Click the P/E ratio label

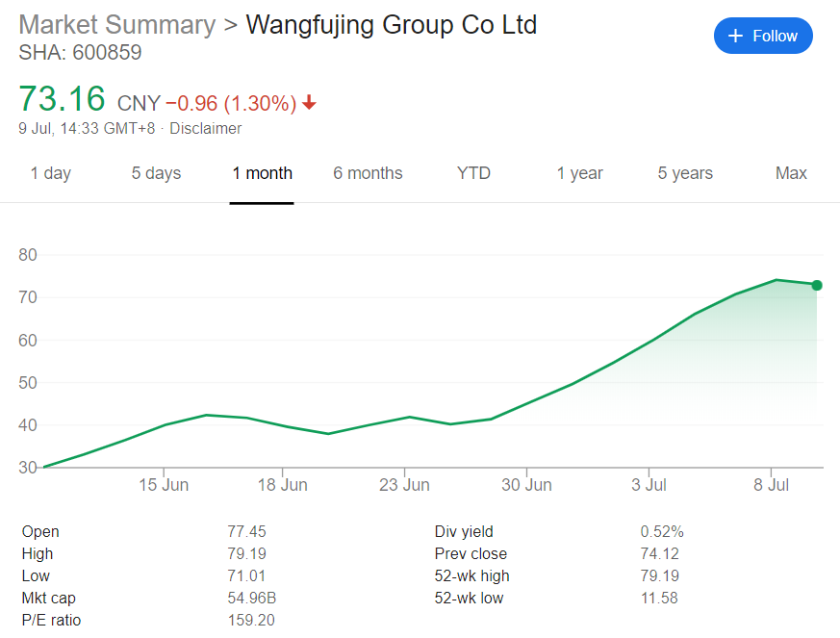51,620
